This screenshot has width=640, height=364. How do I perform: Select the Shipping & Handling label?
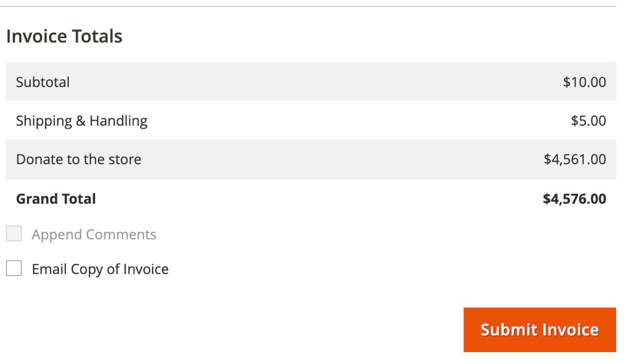click(x=81, y=121)
